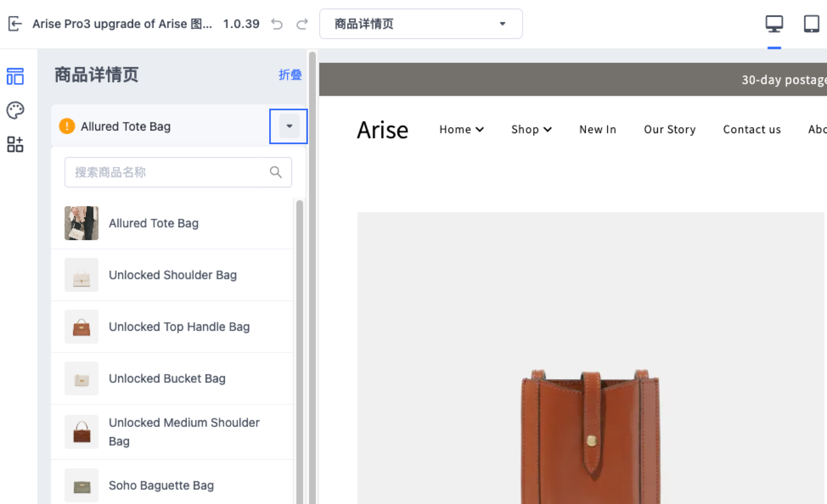Toggle the Allured Tote Bag product dropdown

[x=289, y=126]
